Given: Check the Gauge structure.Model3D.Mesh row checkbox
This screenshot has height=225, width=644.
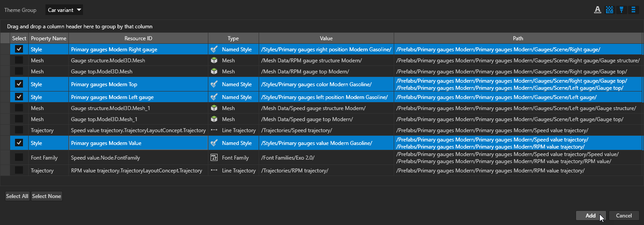Looking at the screenshot, I should pos(19,61).
